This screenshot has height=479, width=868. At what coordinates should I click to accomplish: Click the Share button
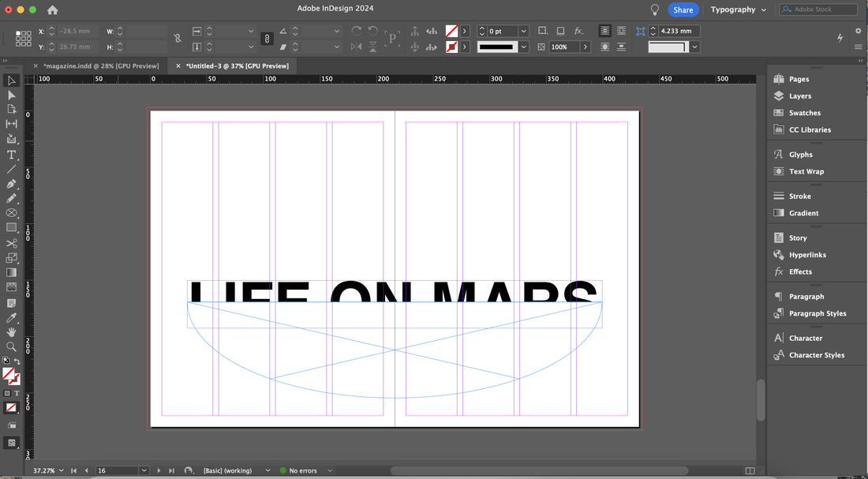[683, 9]
